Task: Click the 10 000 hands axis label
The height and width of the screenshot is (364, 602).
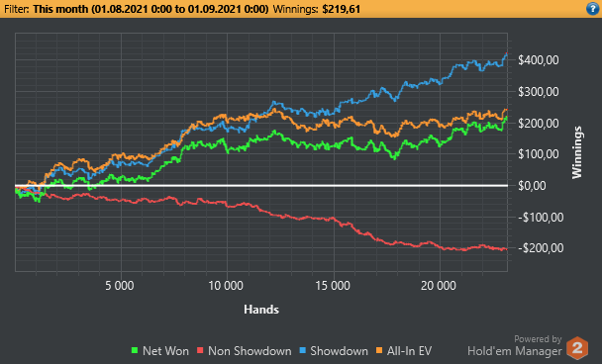Action: coord(226,286)
